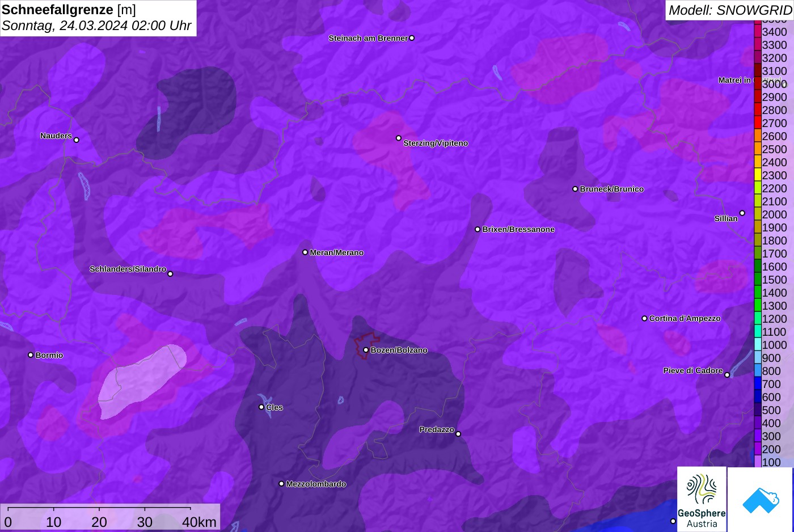Click the 3400 legend value

coord(774,32)
